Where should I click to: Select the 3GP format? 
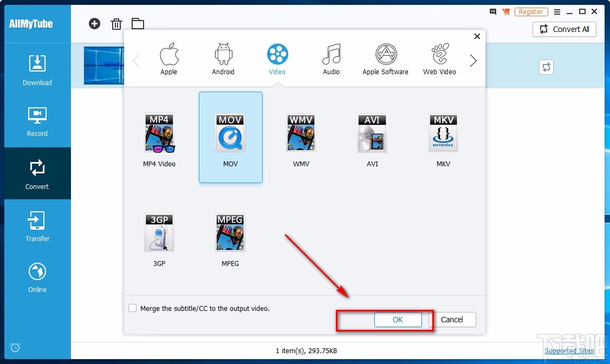(159, 239)
